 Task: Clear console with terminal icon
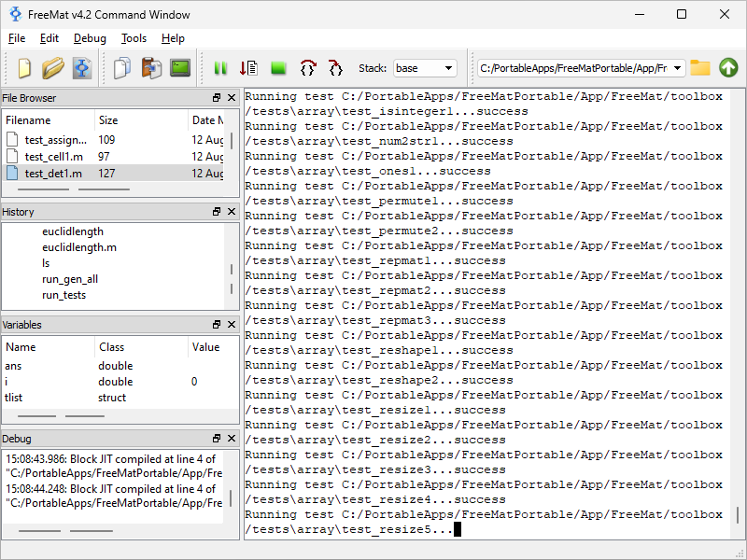click(180, 68)
